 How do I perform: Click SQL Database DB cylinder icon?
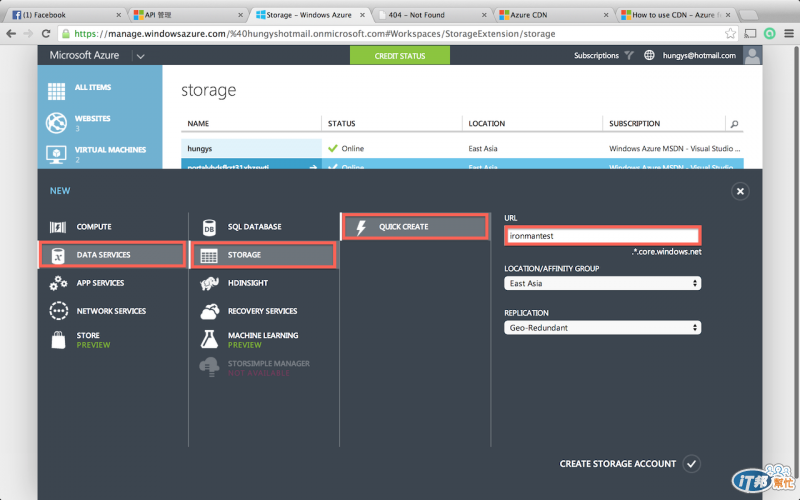[209, 227]
